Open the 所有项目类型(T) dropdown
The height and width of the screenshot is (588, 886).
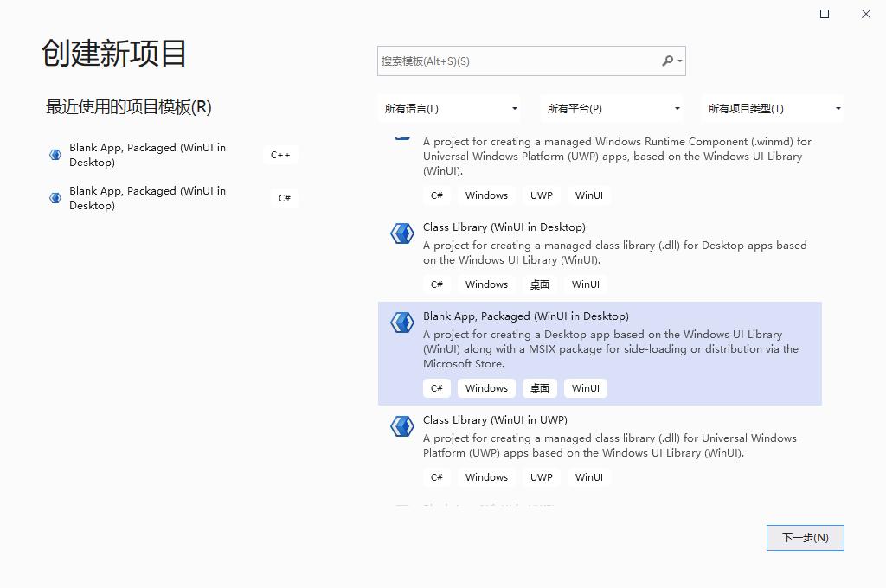point(774,108)
